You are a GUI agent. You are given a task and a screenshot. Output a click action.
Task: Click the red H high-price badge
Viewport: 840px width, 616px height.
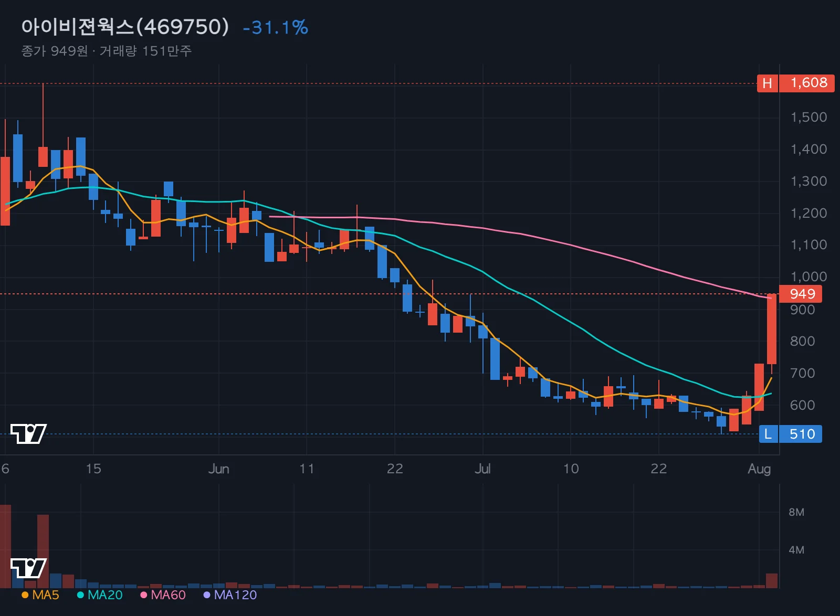coord(767,83)
